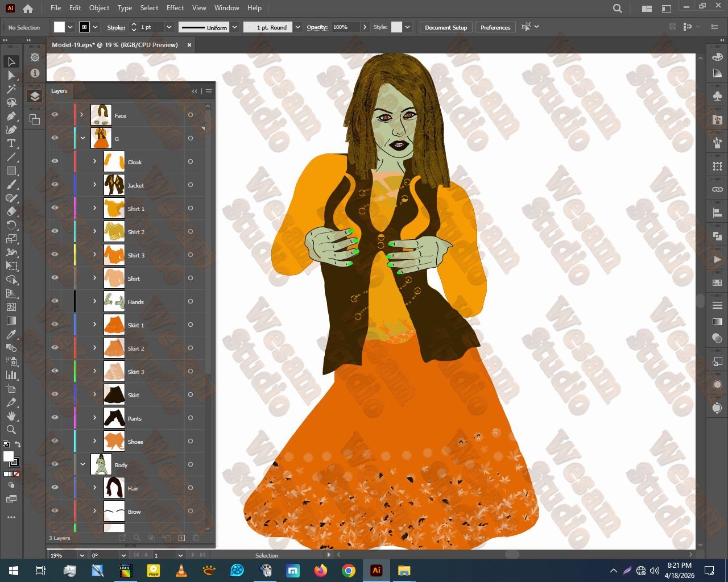Pick the Rectangle tool
728x582 pixels.
point(11,171)
